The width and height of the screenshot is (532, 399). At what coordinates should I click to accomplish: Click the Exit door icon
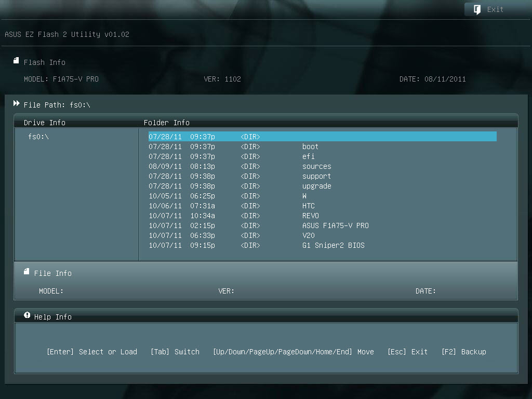point(477,9)
